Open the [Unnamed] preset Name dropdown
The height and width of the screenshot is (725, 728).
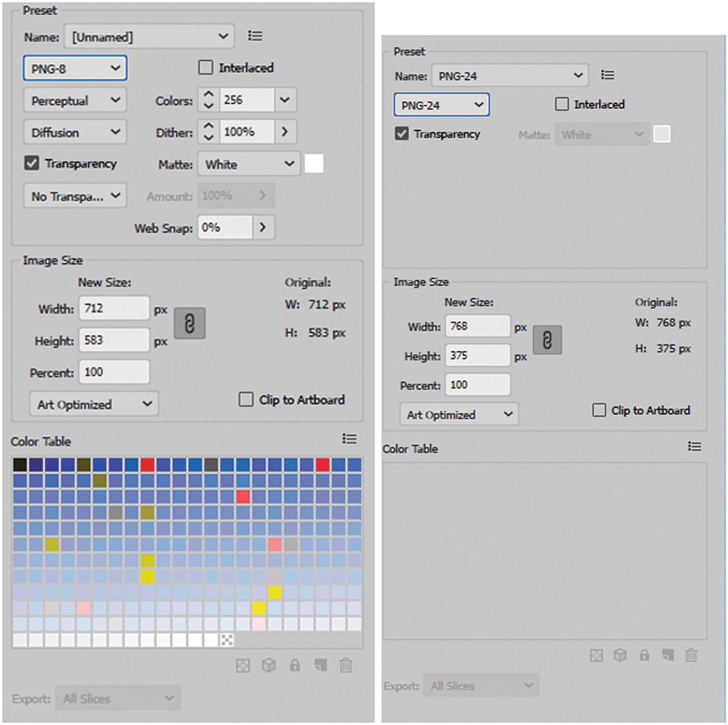click(149, 36)
